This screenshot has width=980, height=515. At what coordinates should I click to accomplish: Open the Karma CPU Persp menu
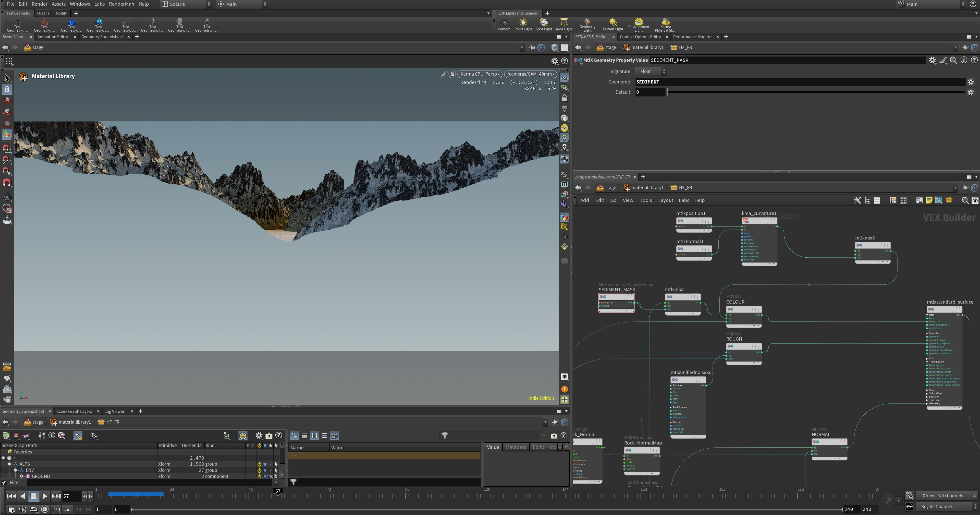point(479,74)
